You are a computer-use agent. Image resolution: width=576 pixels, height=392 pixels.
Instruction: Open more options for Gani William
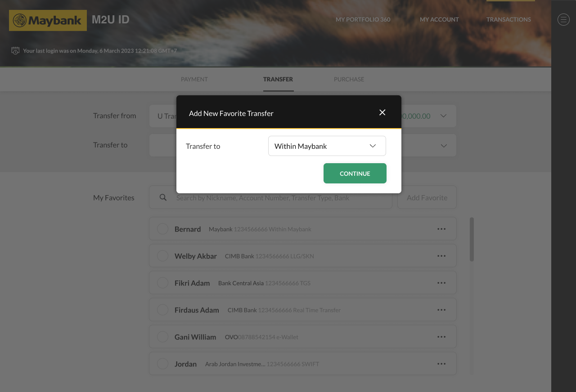point(441,337)
